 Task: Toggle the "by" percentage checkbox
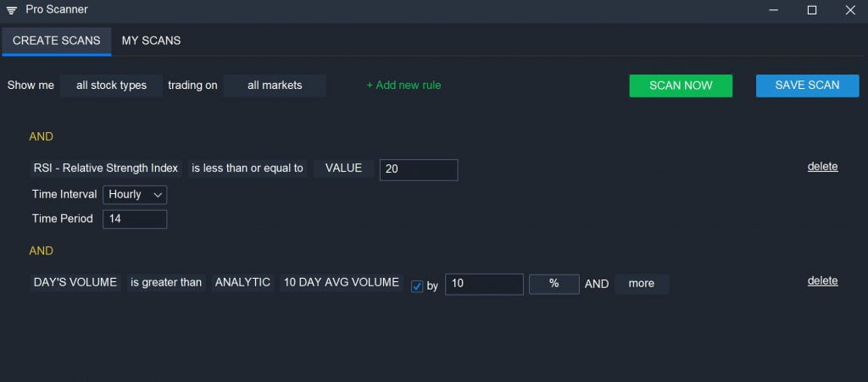(417, 286)
